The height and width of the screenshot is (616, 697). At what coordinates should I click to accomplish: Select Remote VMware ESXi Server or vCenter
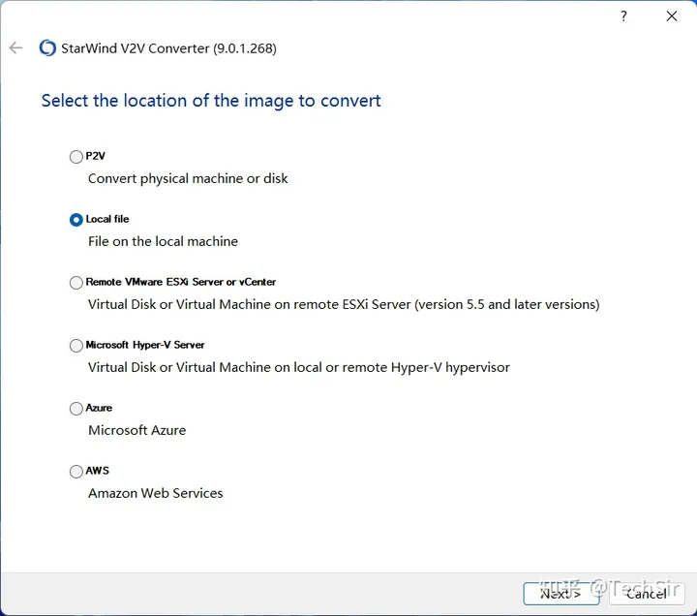tap(76, 283)
